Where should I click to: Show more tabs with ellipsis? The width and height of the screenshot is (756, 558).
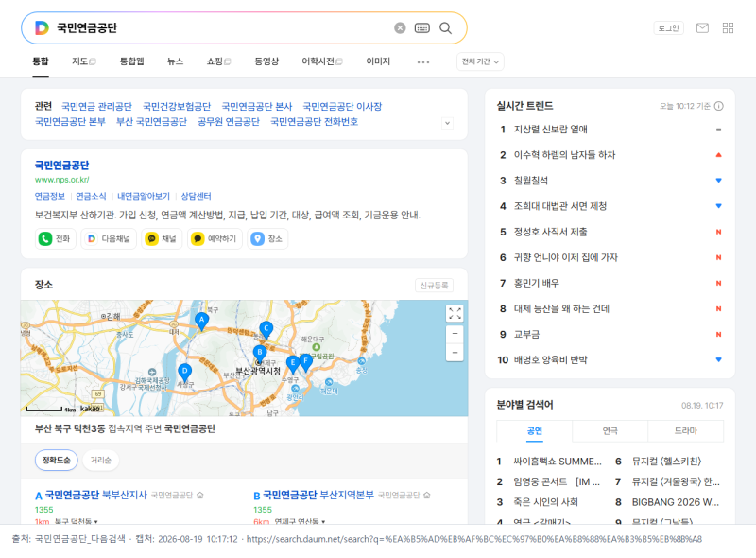click(422, 61)
